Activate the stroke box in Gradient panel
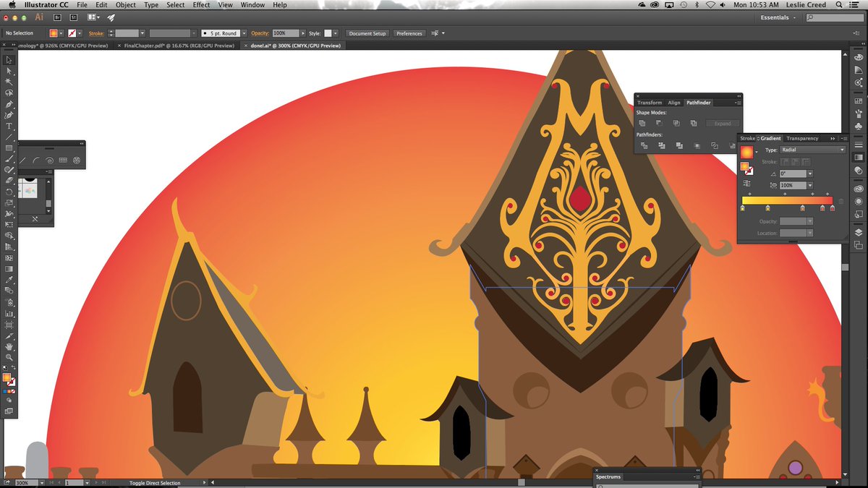The height and width of the screenshot is (488, 868). tap(749, 171)
